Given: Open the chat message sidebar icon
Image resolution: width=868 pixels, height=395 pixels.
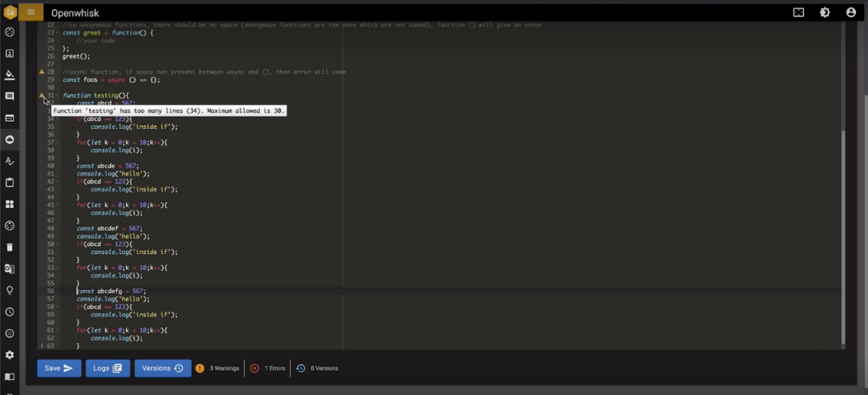Looking at the screenshot, I should point(10,96).
